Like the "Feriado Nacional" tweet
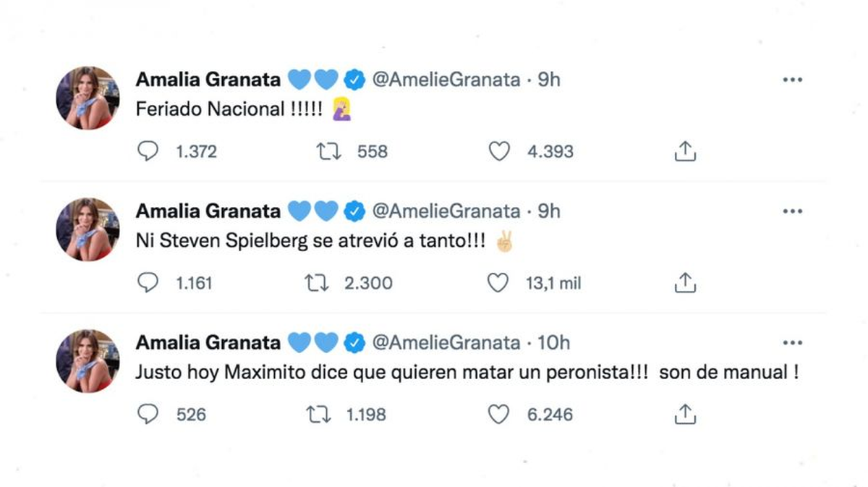The width and height of the screenshot is (868, 487). coord(498,151)
